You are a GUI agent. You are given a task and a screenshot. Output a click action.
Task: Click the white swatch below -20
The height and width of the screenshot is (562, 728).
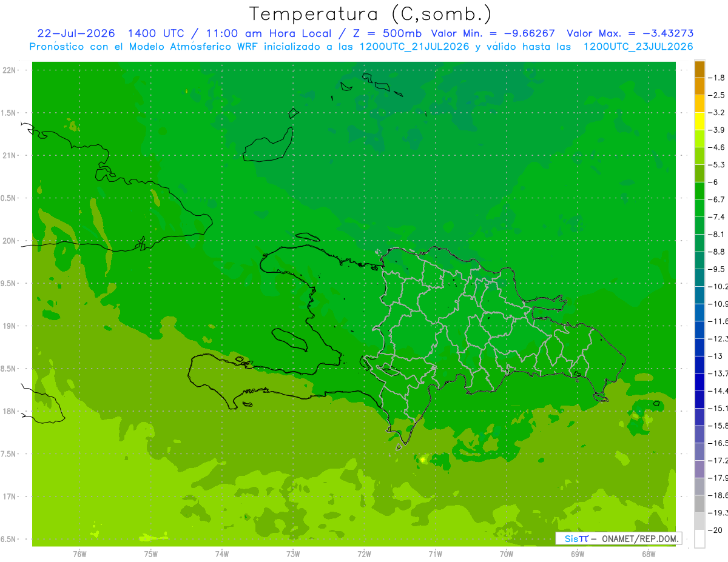point(699,539)
